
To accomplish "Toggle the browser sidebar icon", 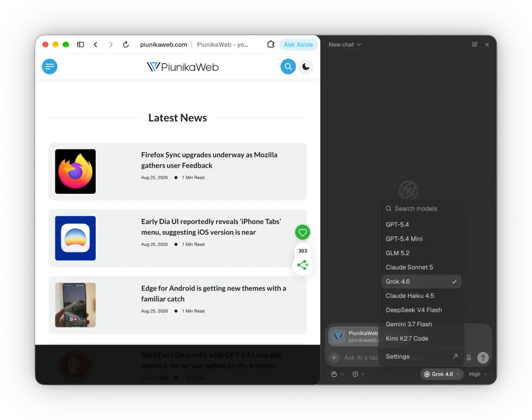I will coord(80,45).
